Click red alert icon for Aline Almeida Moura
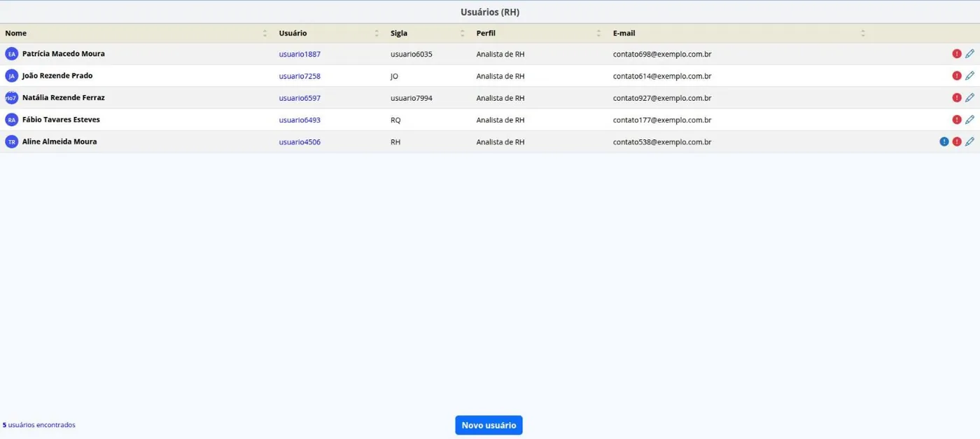Viewport: 980px width, 439px height. [x=957, y=141]
